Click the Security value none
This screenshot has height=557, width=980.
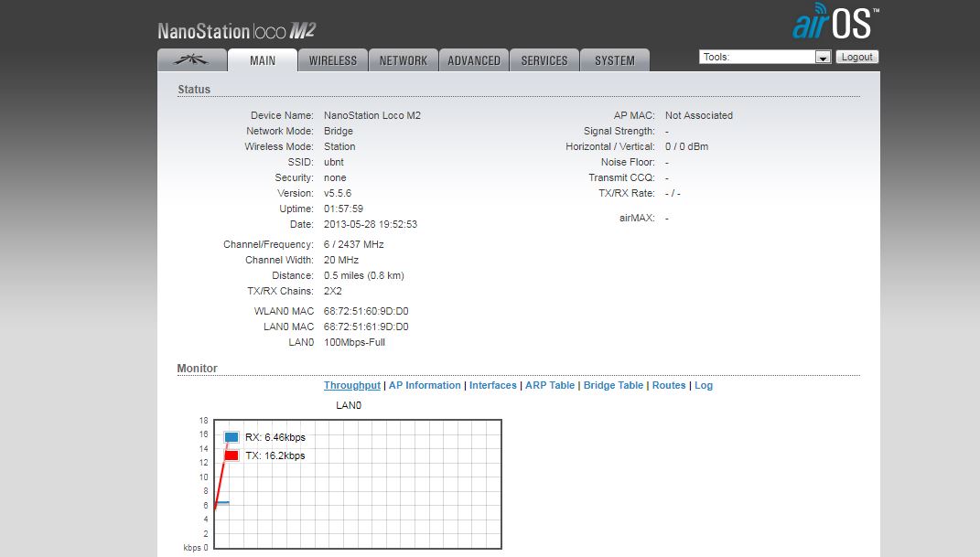335,178
